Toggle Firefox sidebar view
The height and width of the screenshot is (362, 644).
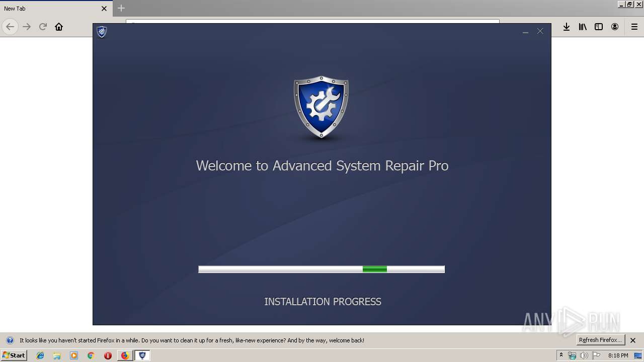(x=599, y=27)
